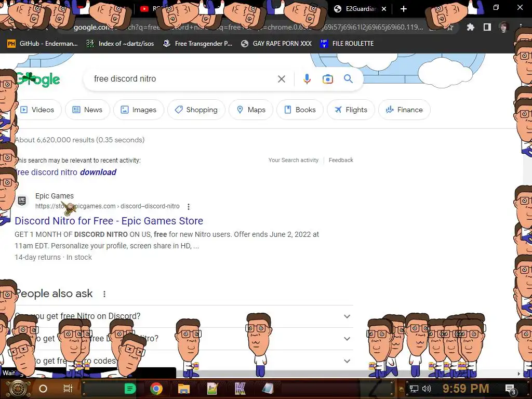The image size is (532, 399).
Task: Go to the Google logo homepage
Action: point(38,79)
